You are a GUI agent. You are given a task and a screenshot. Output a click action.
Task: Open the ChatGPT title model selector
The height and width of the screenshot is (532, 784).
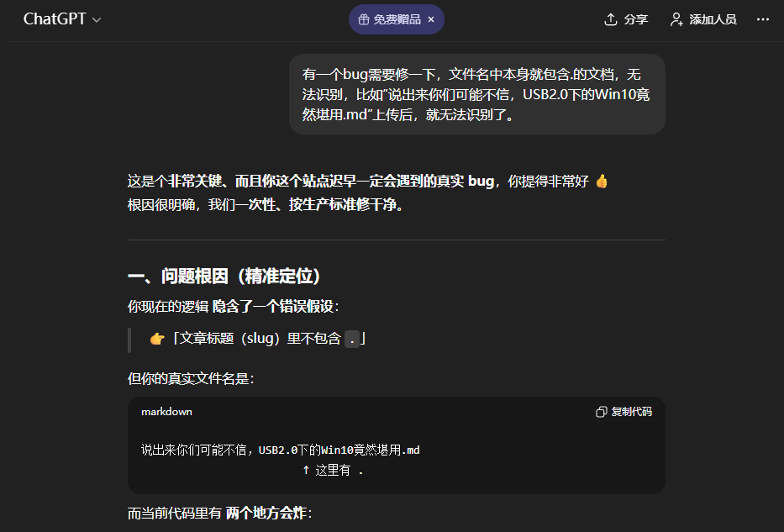pos(55,19)
